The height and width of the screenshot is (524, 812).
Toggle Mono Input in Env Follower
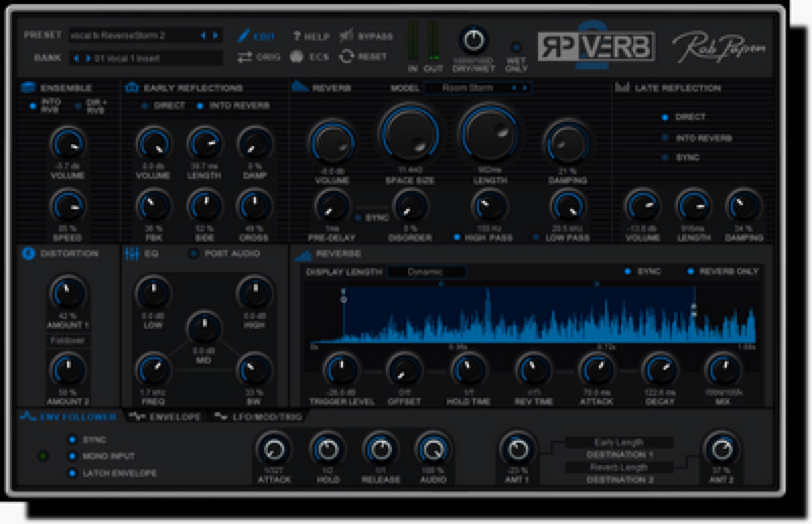click(x=72, y=456)
